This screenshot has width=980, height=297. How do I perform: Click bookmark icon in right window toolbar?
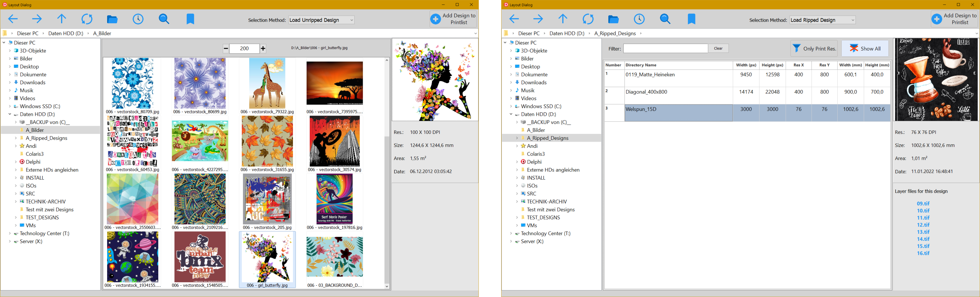pos(692,19)
